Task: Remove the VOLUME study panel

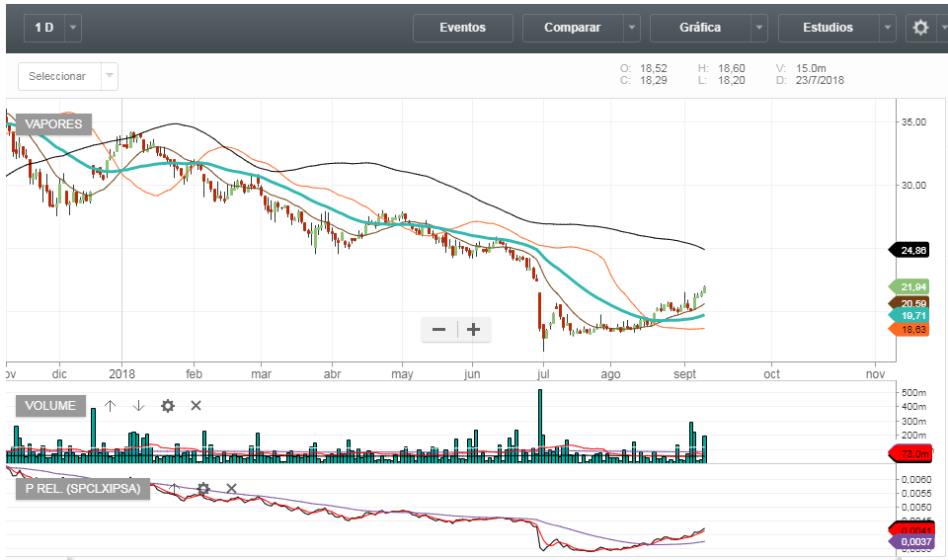Action: [196, 406]
